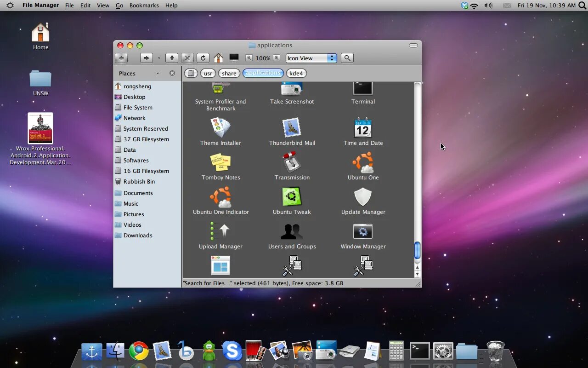Select Window Manager application icon
The height and width of the screenshot is (368, 588).
tap(363, 231)
